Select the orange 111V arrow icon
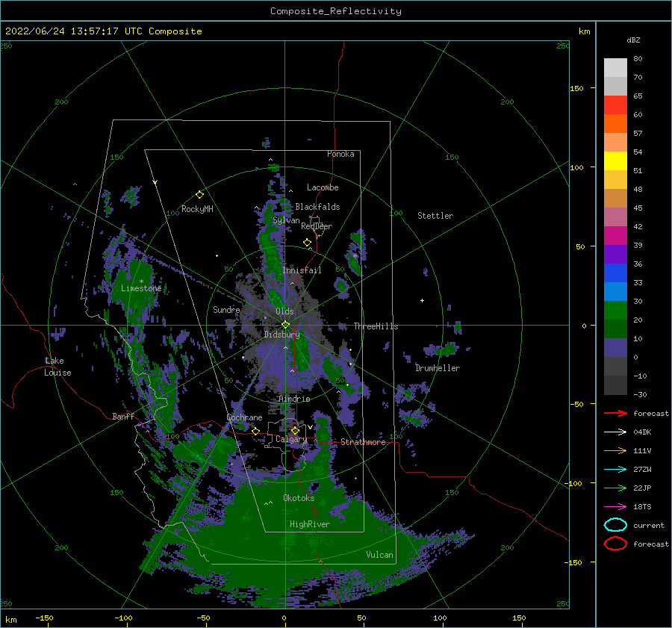Viewport: 672px width, 628px height. (615, 450)
